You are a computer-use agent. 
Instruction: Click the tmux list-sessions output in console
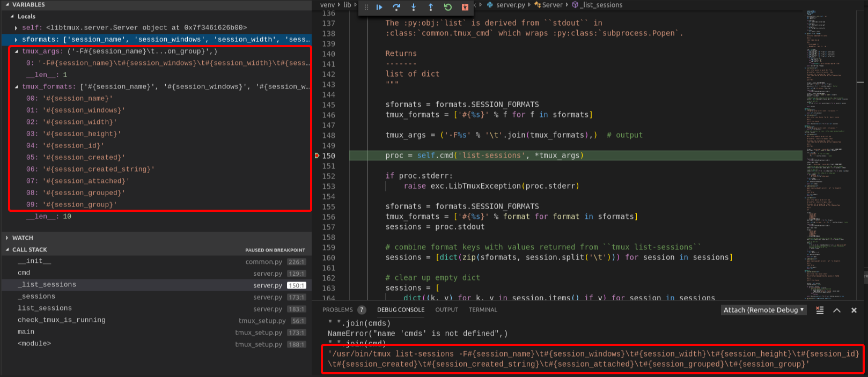(x=593, y=359)
